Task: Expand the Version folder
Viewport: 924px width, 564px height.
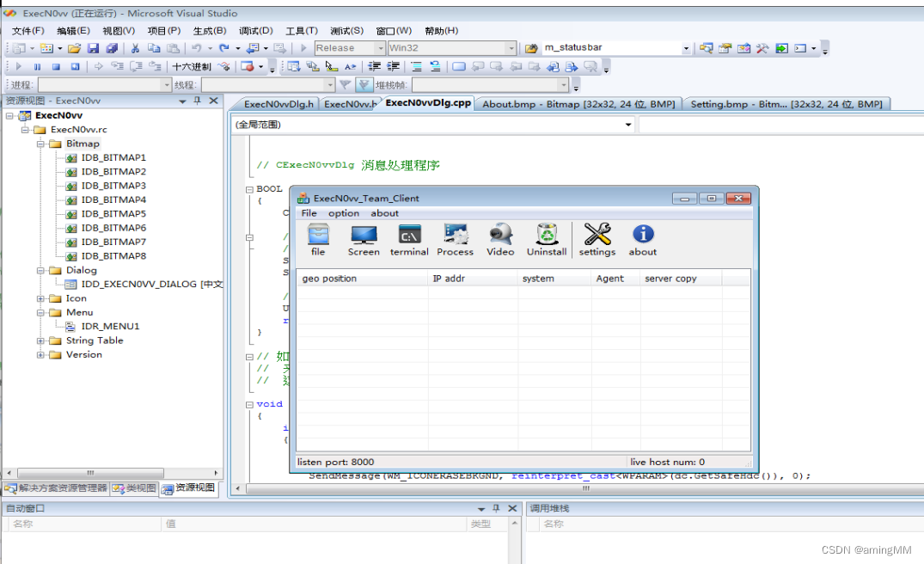Action: pyautogui.click(x=40, y=355)
